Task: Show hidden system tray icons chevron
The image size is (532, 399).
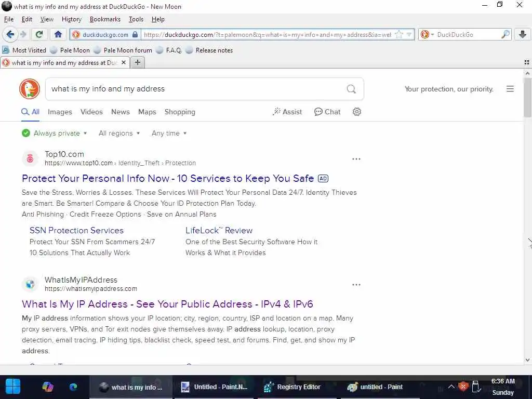Action: coord(451,387)
